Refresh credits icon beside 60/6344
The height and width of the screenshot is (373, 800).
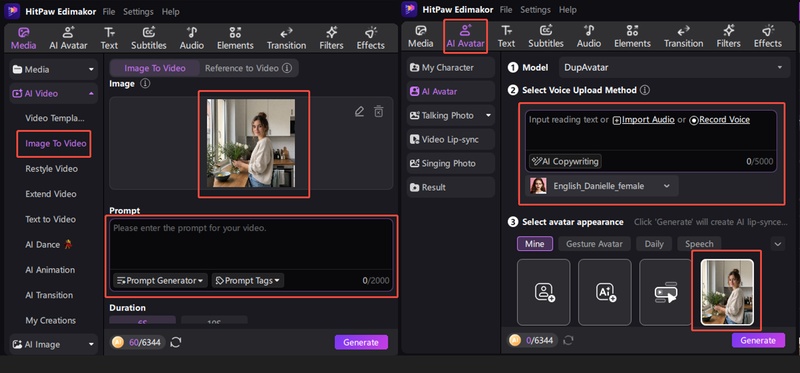pyautogui.click(x=176, y=342)
